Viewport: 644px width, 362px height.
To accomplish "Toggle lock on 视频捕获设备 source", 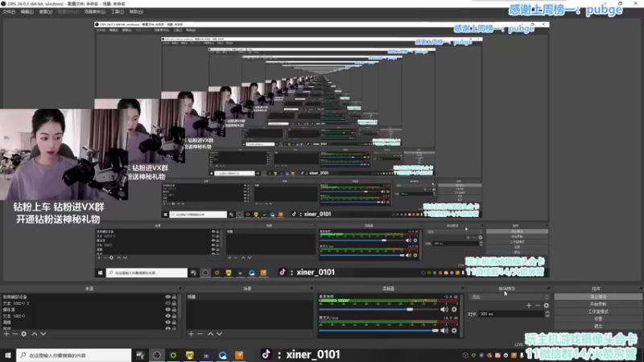I will pyautogui.click(x=174, y=297).
